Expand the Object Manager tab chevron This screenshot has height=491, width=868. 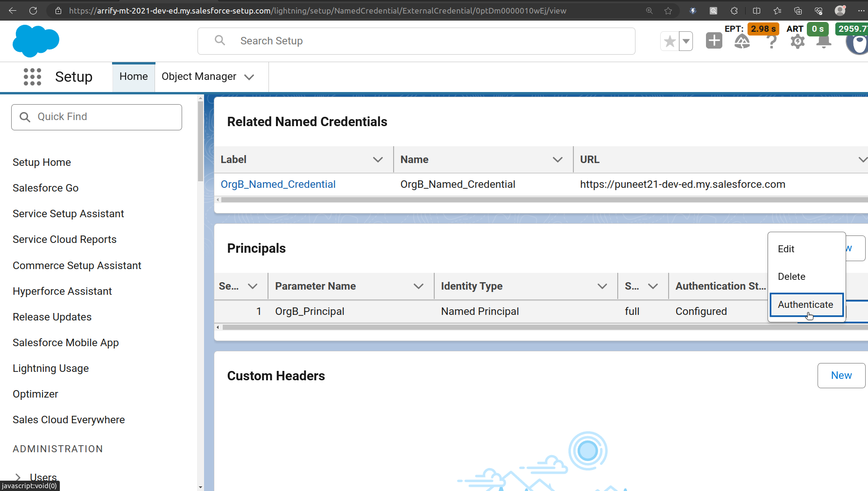pyautogui.click(x=249, y=77)
